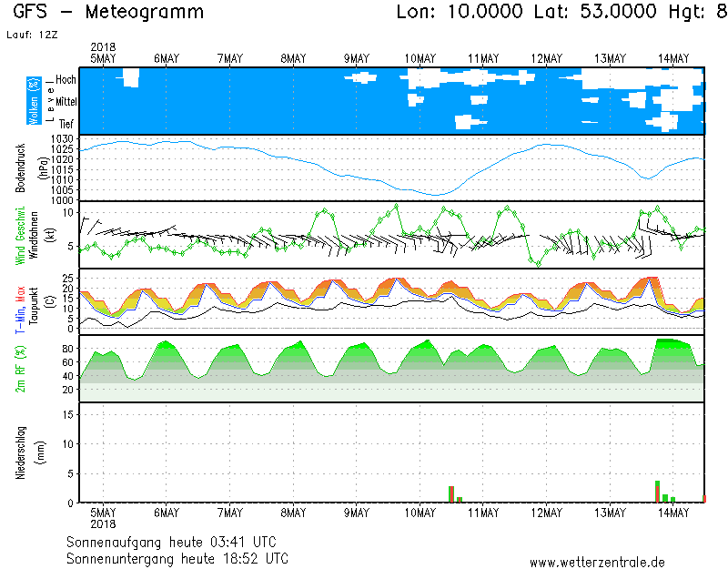Image resolution: width=728 pixels, height=569 pixels.
Task: Click the Hoch cloud level label
Action: [66, 80]
